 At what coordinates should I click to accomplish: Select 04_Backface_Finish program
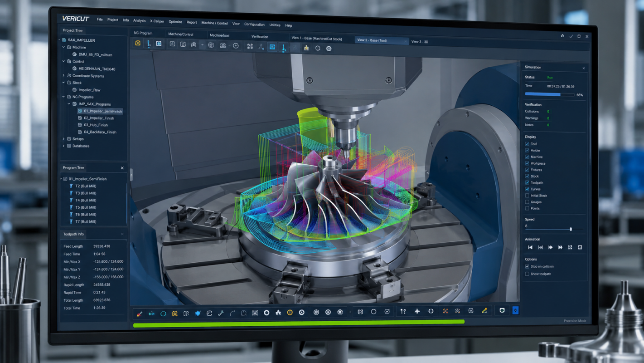[100, 132]
